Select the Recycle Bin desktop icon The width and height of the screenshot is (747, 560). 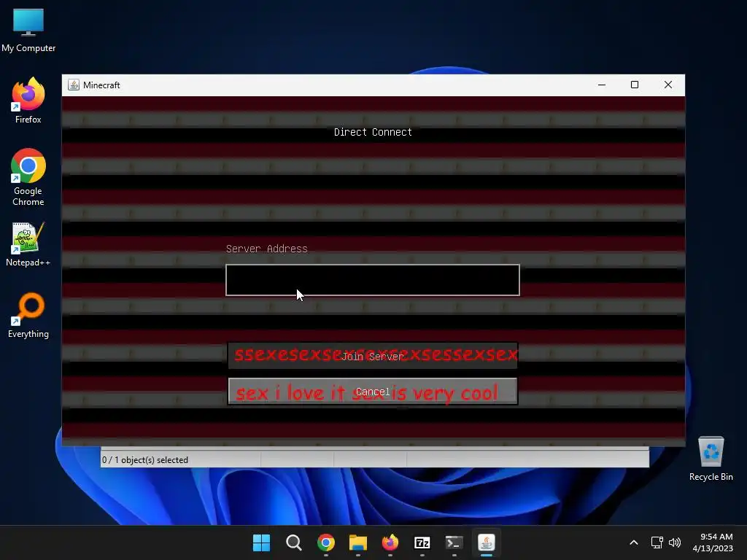tap(711, 459)
